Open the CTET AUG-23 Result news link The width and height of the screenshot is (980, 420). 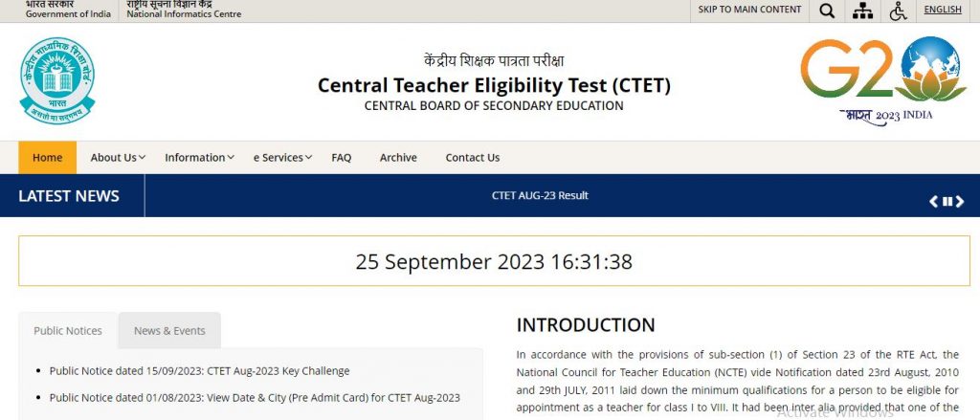pyautogui.click(x=540, y=196)
